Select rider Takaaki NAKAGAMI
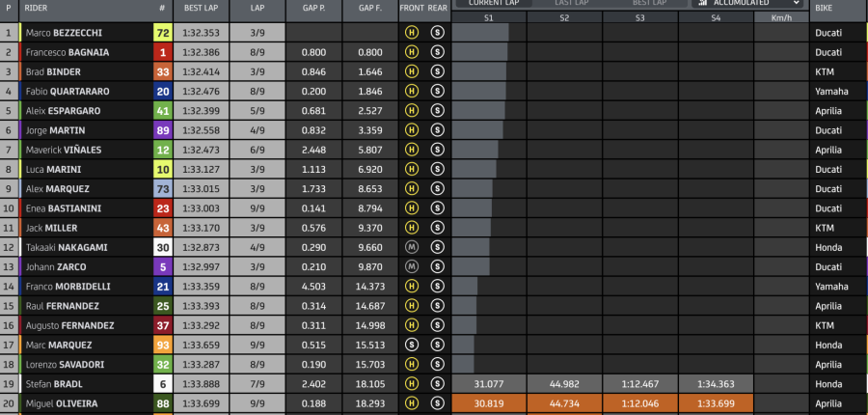The height and width of the screenshot is (415, 868). (67, 247)
